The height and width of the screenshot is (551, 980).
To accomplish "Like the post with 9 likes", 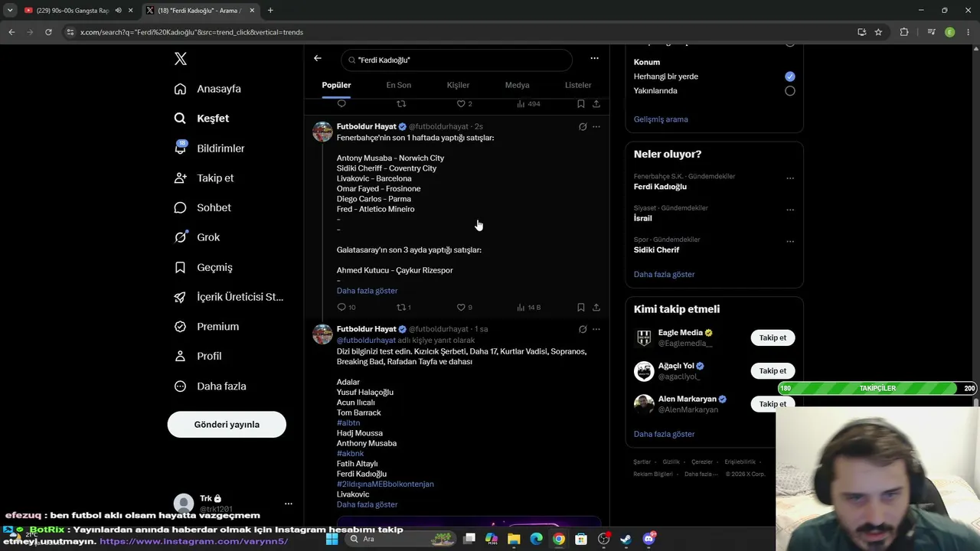I will (464, 307).
